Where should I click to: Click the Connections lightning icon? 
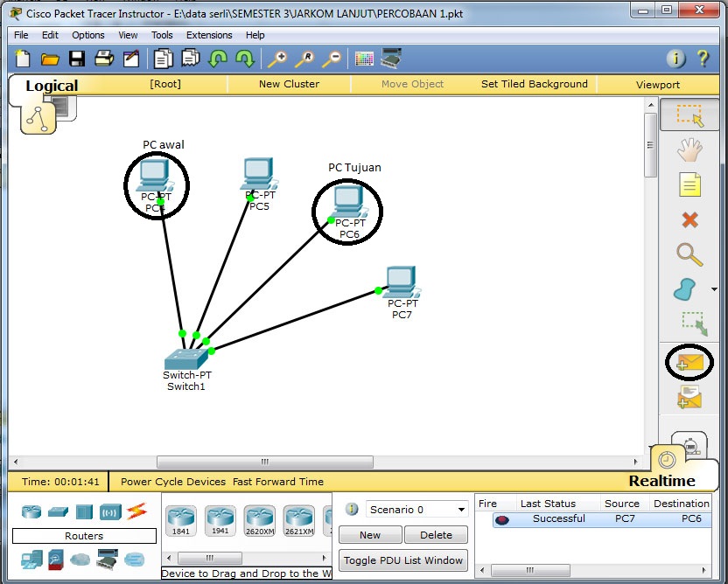point(136,511)
